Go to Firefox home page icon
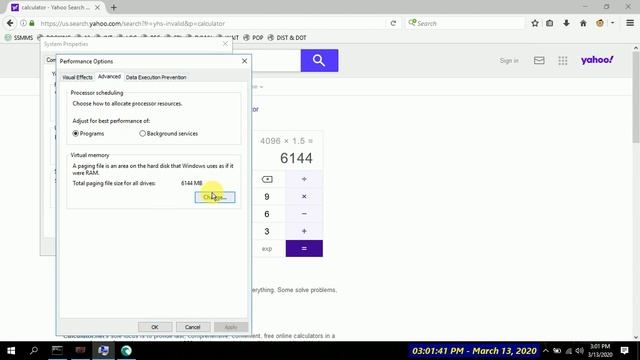This screenshot has height=360, width=640. click(x=583, y=23)
